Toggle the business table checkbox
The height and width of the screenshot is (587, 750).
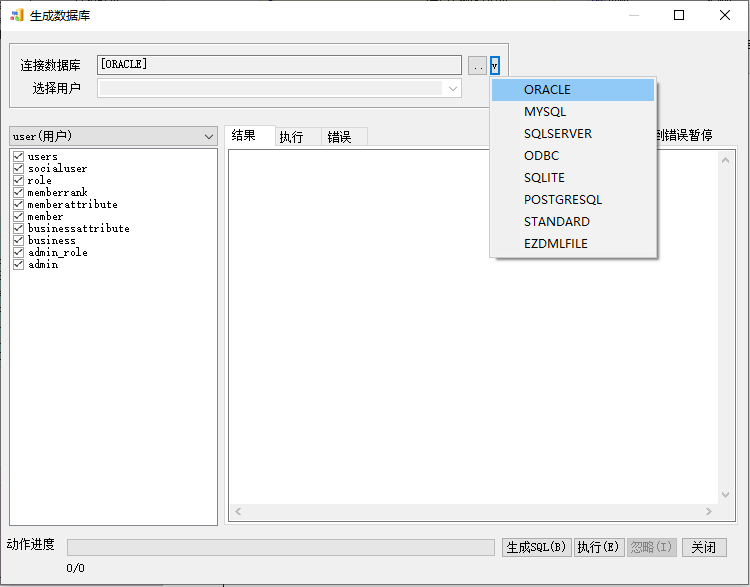[x=19, y=240]
